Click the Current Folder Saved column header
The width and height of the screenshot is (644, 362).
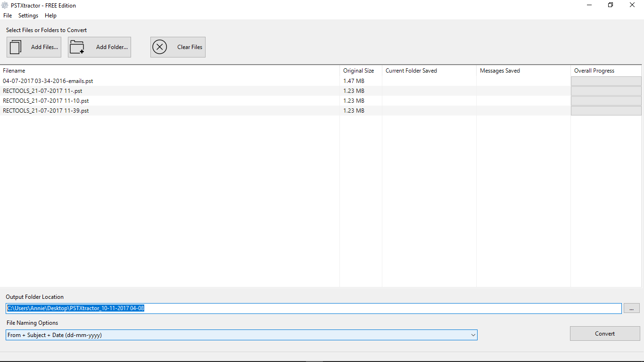[411, 71]
